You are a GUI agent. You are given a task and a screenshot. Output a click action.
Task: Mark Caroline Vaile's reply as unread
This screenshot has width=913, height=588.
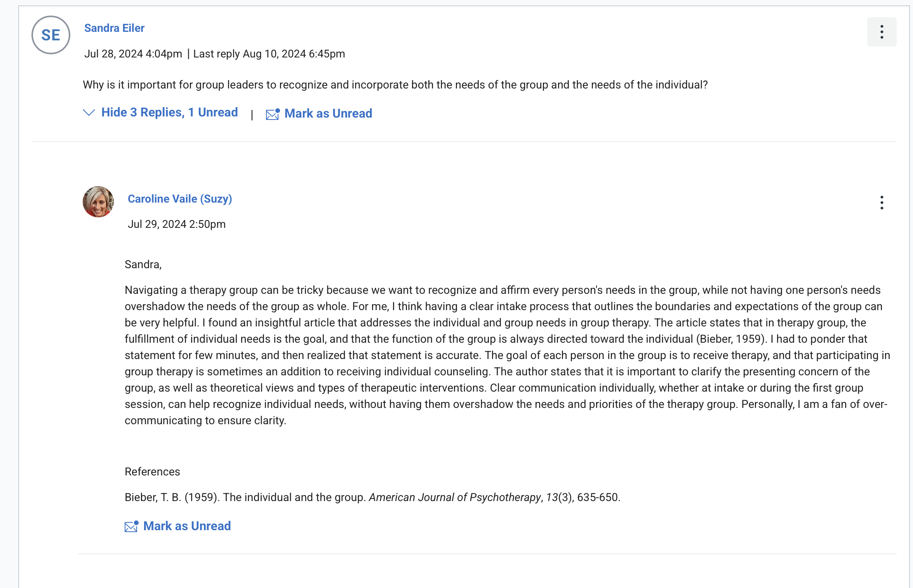187,526
